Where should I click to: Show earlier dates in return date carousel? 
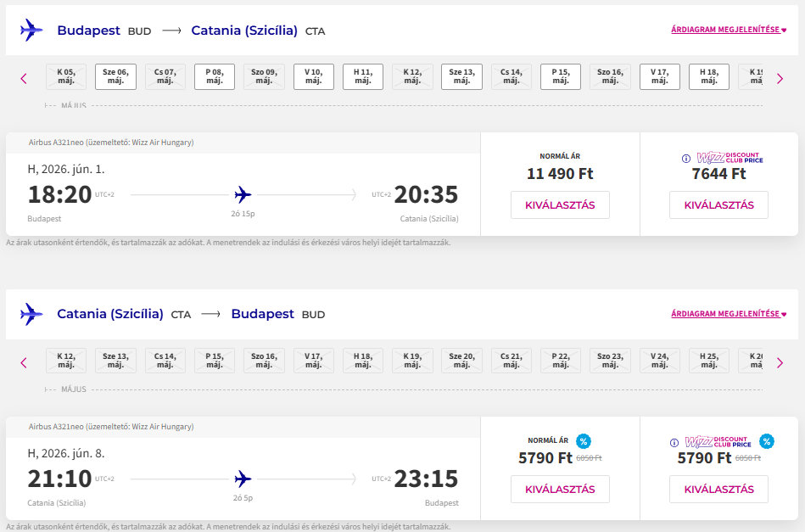click(x=24, y=363)
